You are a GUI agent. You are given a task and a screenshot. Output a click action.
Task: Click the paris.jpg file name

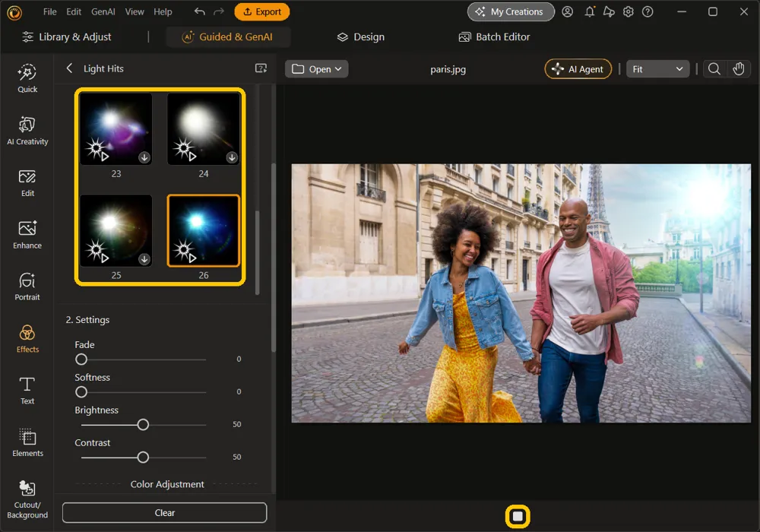click(448, 69)
